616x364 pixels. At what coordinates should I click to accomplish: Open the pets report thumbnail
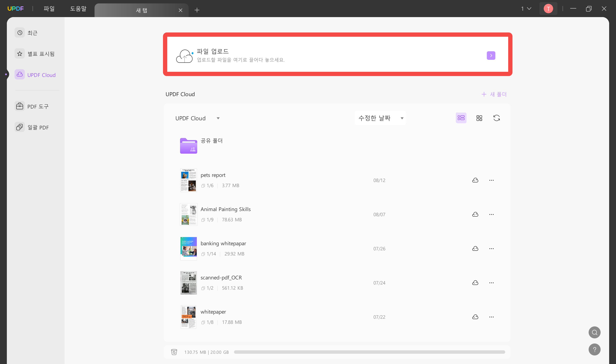(x=188, y=180)
